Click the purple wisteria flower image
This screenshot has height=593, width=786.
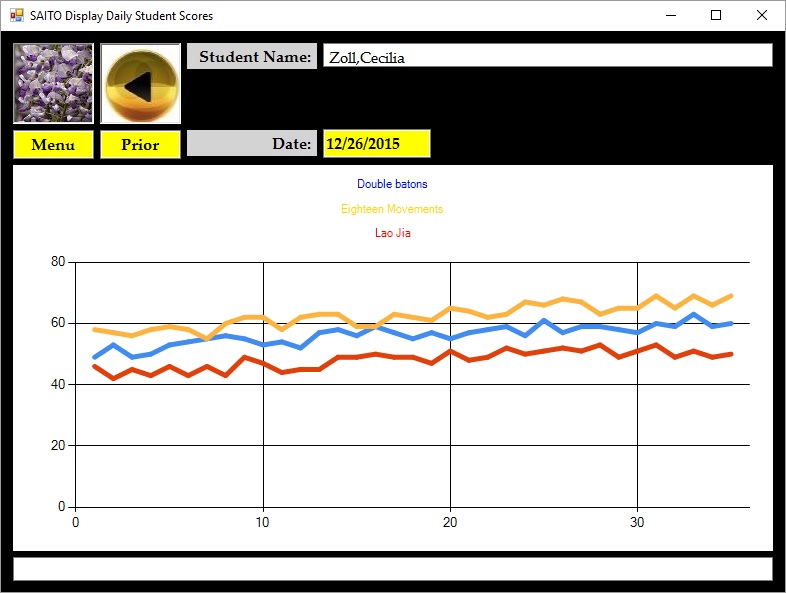tap(53, 83)
